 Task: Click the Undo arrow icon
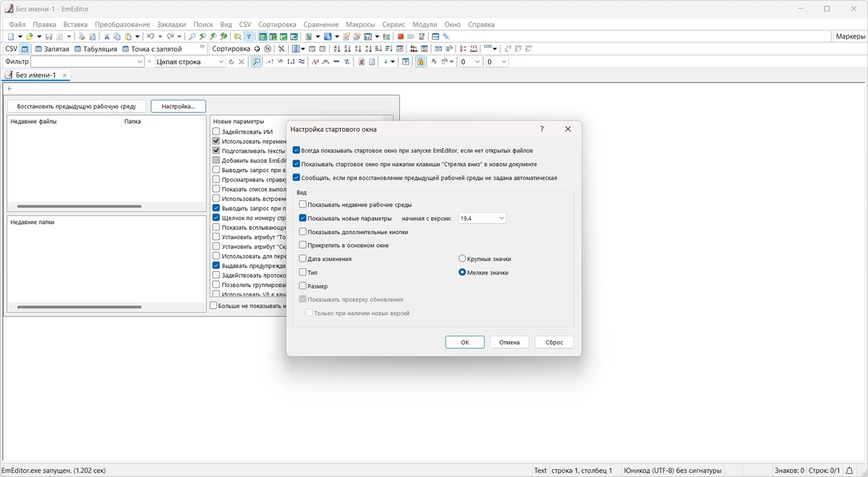[x=150, y=36]
